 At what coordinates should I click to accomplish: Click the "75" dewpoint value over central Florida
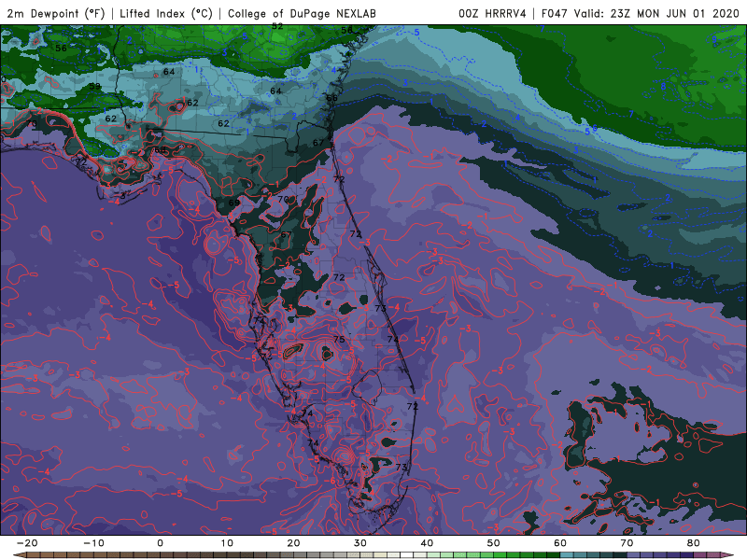pyautogui.click(x=339, y=340)
